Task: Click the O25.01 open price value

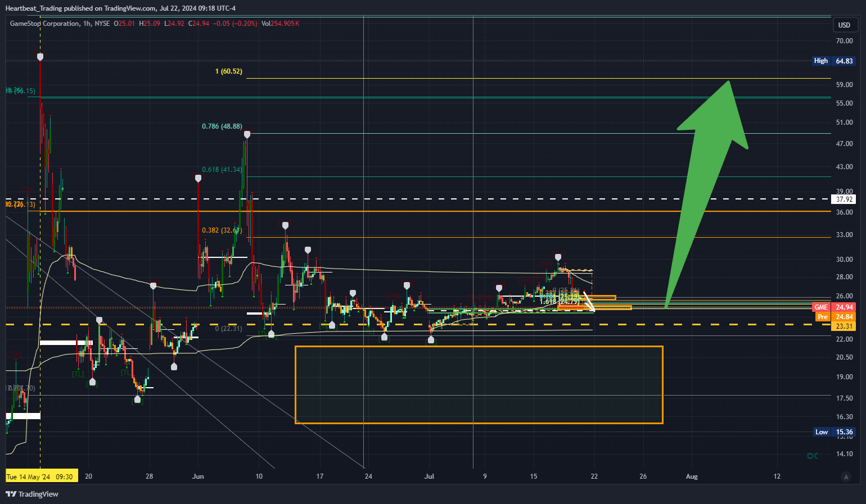Action: pos(124,24)
